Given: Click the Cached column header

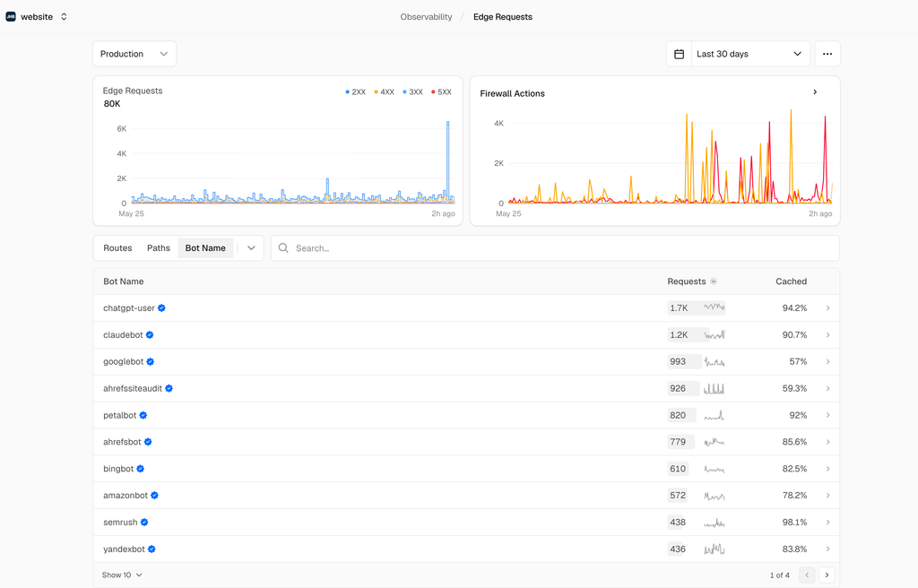Looking at the screenshot, I should tap(791, 281).
